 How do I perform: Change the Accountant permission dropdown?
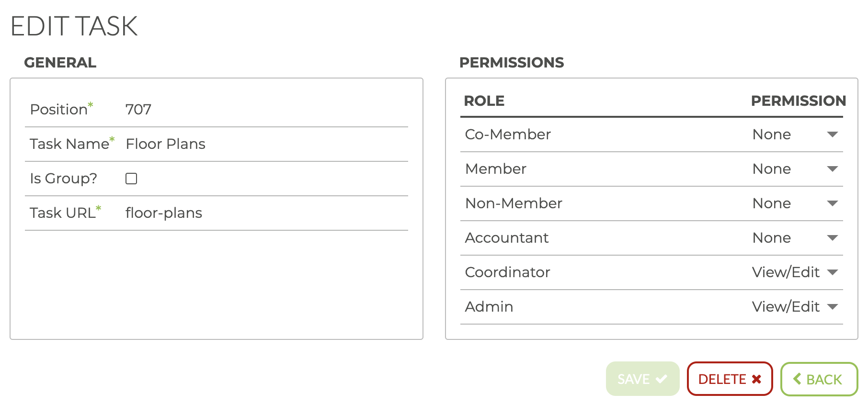coord(794,238)
